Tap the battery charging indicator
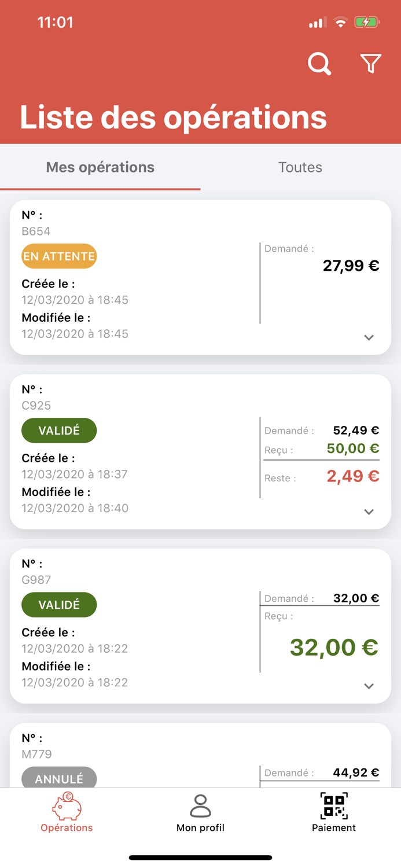The height and width of the screenshot is (868, 401). (x=366, y=23)
